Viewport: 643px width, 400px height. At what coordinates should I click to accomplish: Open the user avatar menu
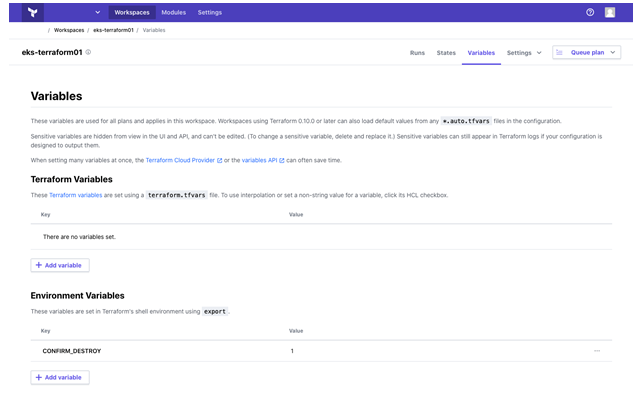point(610,12)
